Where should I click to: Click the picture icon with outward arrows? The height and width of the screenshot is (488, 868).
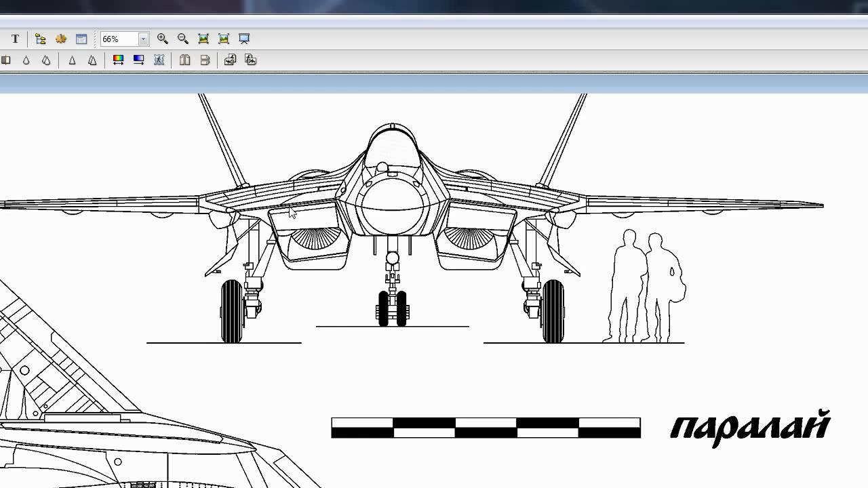[x=203, y=39]
